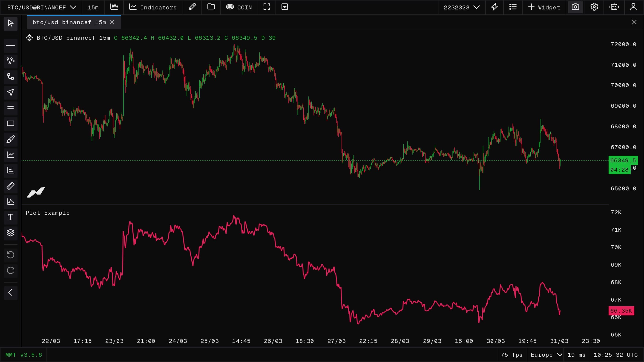Open the area chart pattern tool
This screenshot has height=362, width=644.
point(11,201)
